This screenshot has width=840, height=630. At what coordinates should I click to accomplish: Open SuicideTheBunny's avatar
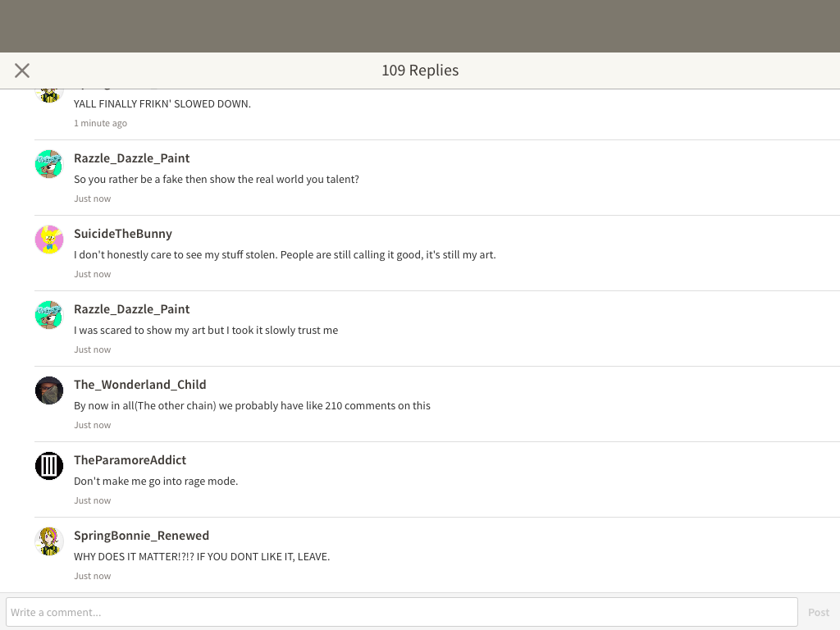click(49, 240)
